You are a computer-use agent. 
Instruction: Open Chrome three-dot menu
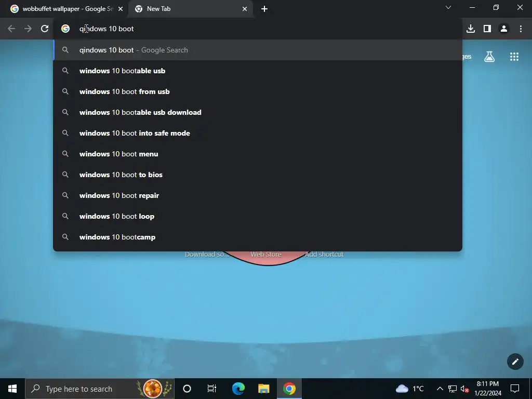[x=521, y=29]
